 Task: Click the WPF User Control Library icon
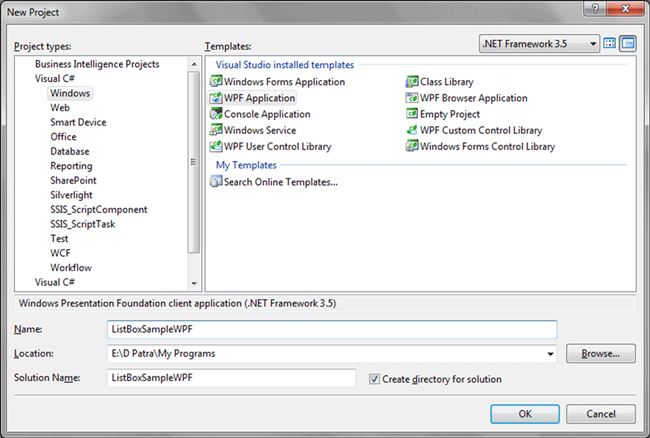tap(216, 146)
